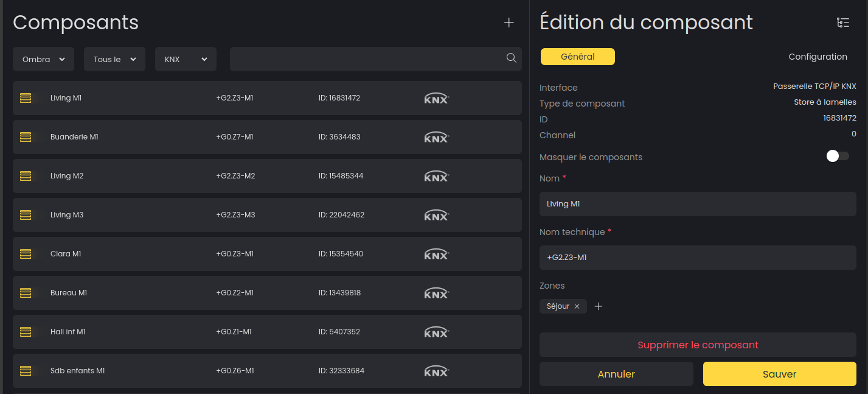Screen dimensions: 868x394
Task: Click Supprimer le composant button
Action: tap(698, 345)
